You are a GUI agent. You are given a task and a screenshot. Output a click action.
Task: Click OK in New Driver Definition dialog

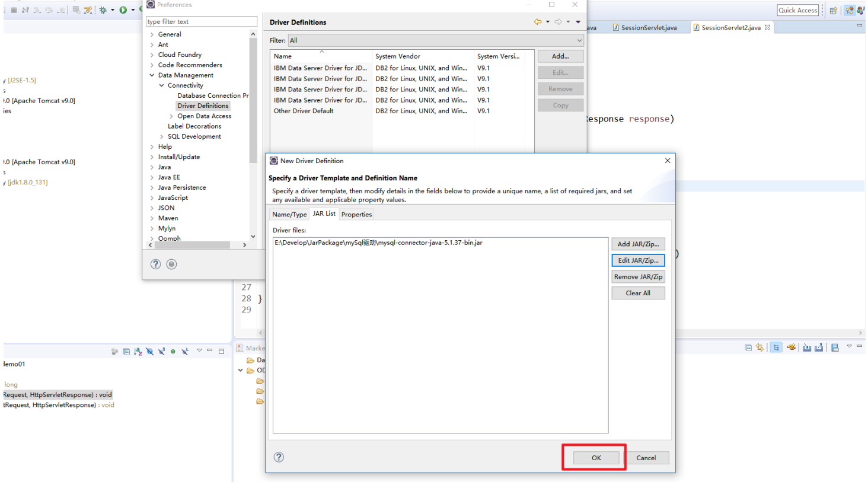(x=596, y=458)
